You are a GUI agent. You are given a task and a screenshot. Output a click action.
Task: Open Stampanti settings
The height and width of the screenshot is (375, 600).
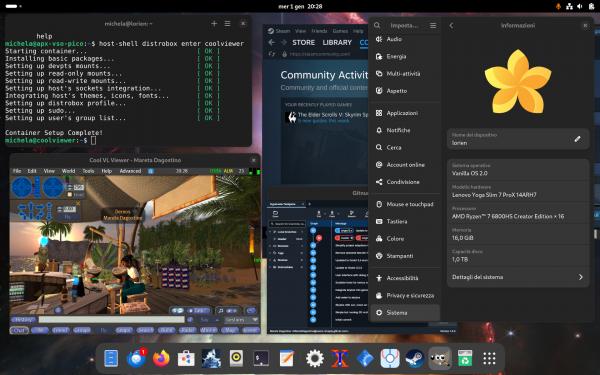coord(405,256)
